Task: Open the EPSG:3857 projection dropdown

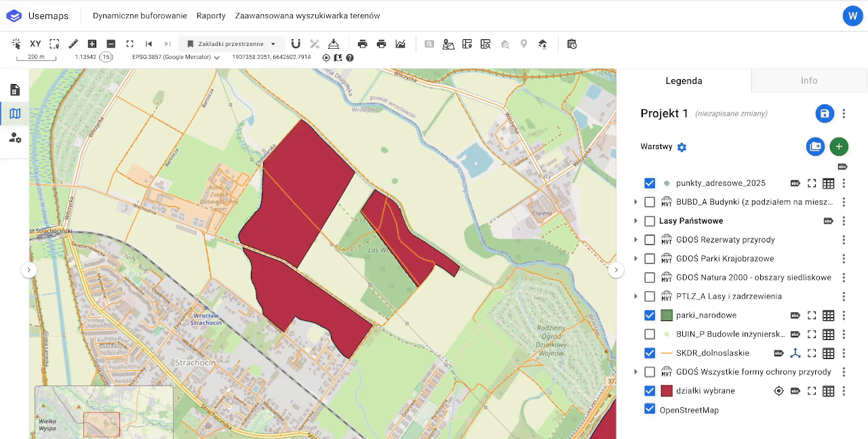Action: point(176,58)
